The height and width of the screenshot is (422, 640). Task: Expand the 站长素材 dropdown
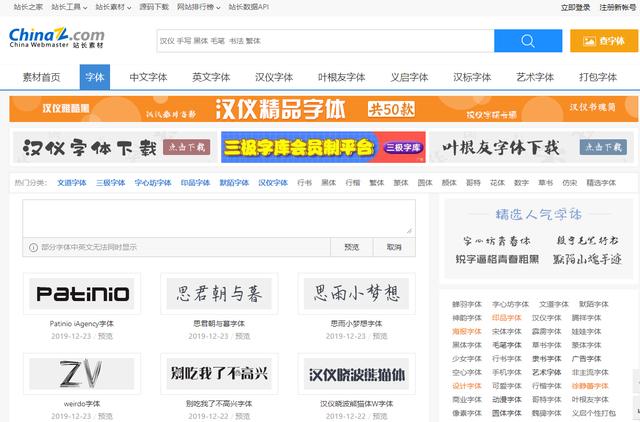113,7
